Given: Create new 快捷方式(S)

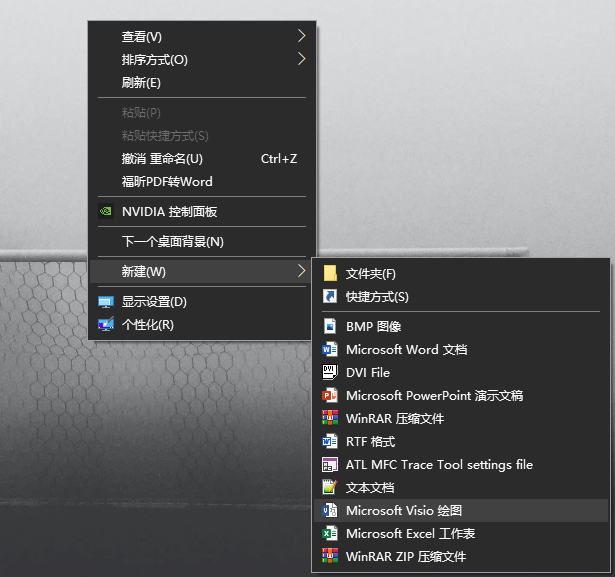Looking at the screenshot, I should (x=461, y=297).
